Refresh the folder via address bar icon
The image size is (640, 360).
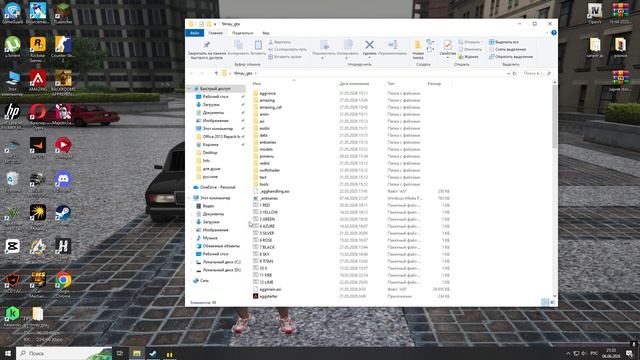pyautogui.click(x=514, y=73)
